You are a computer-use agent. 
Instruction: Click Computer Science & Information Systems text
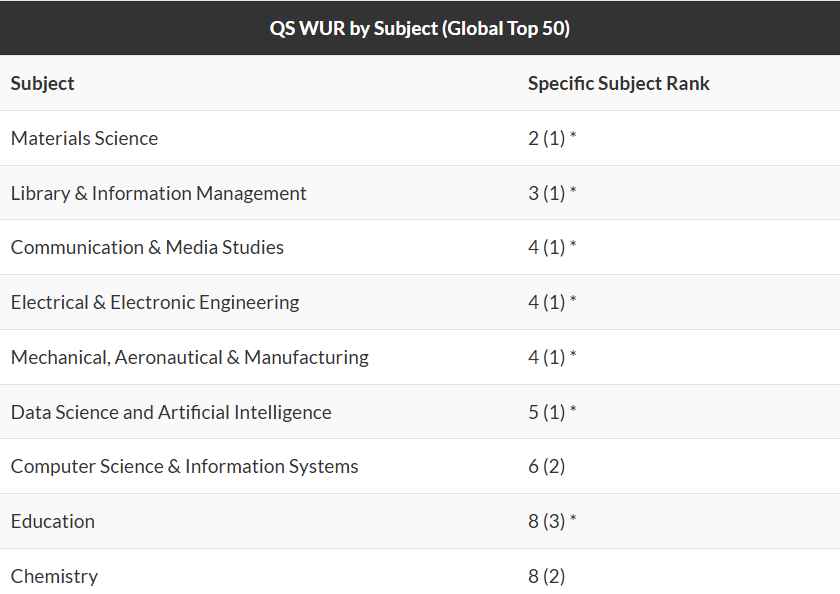tap(184, 466)
